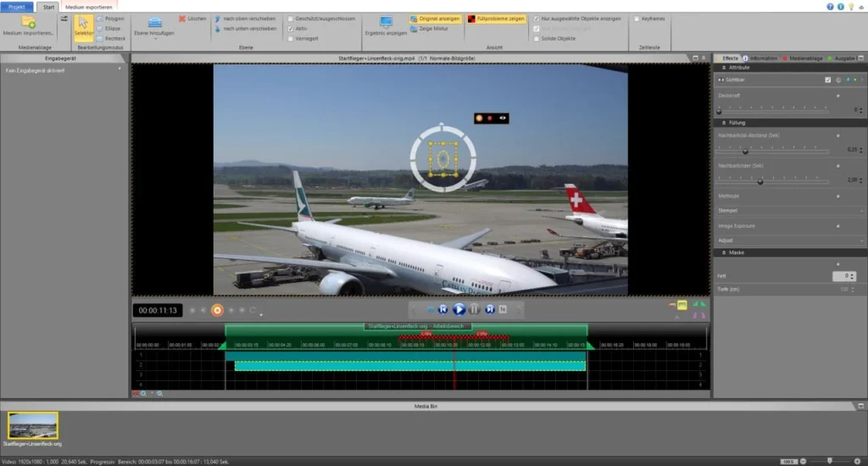Click the Ebene hinzufügen layer icon
Screen dimensions: 868x466
(x=154, y=23)
